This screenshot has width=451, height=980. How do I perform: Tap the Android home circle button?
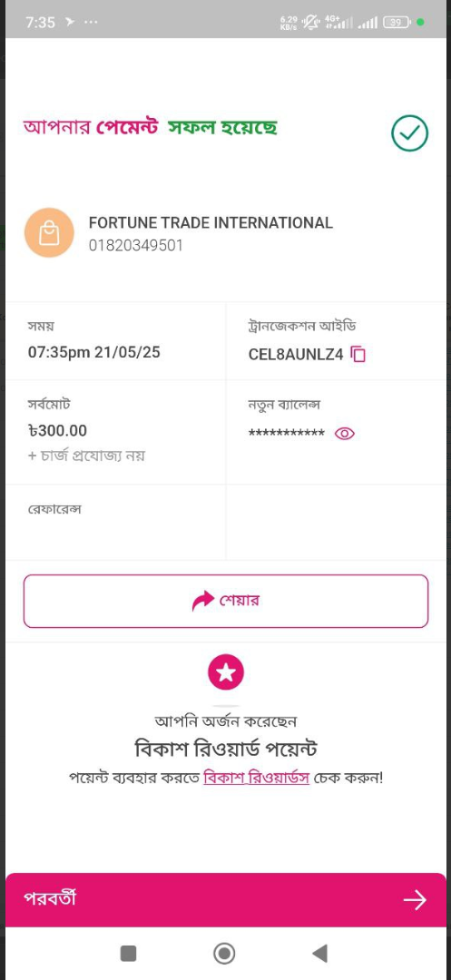coord(224,953)
